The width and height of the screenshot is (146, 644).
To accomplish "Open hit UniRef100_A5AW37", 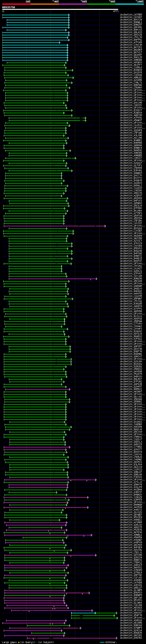I will [x=131, y=120].
